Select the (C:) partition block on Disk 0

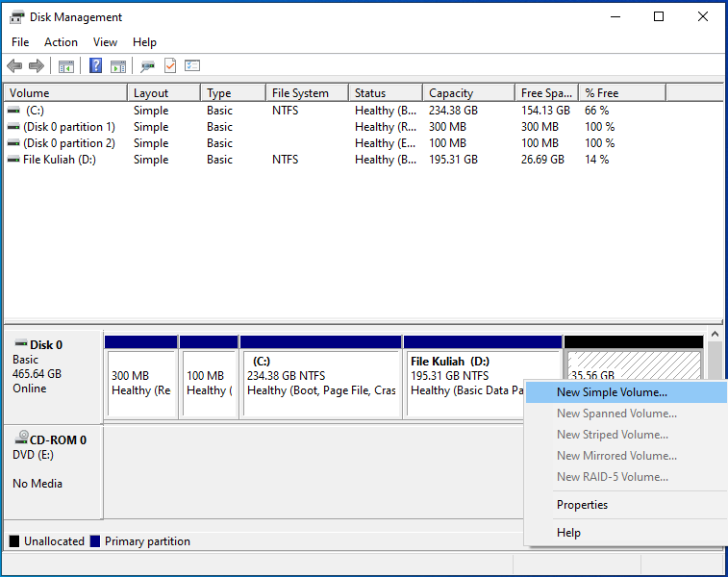click(x=320, y=383)
